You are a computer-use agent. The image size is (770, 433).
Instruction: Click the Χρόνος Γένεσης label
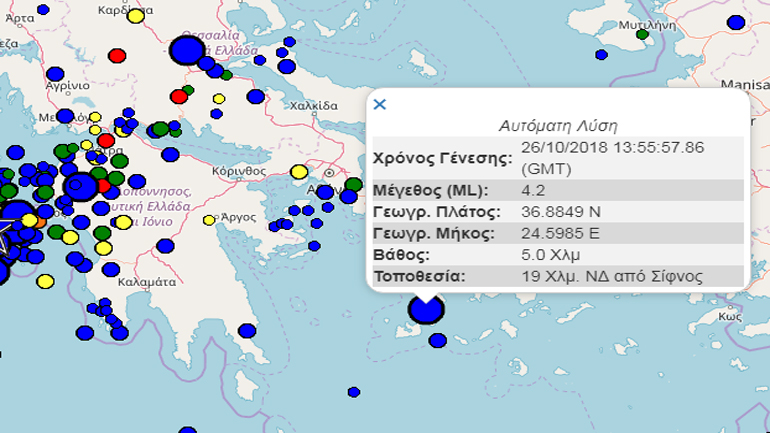pos(442,158)
